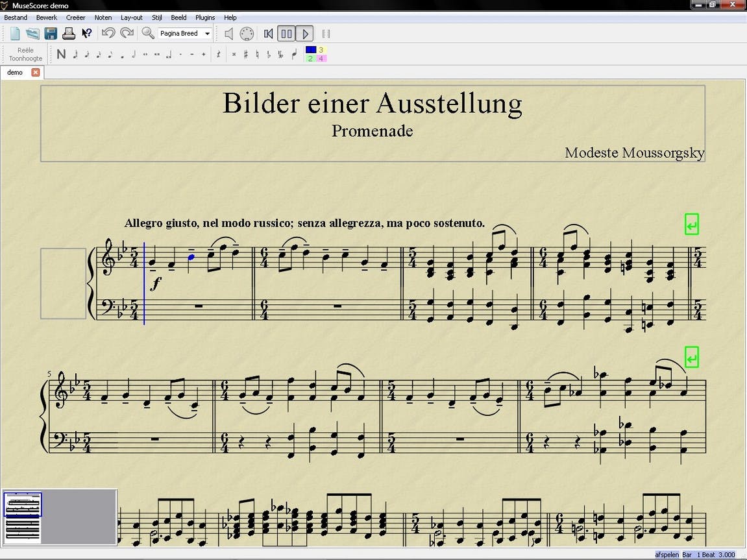
Task: Open a score file with the folder icon
Action: click(x=32, y=33)
